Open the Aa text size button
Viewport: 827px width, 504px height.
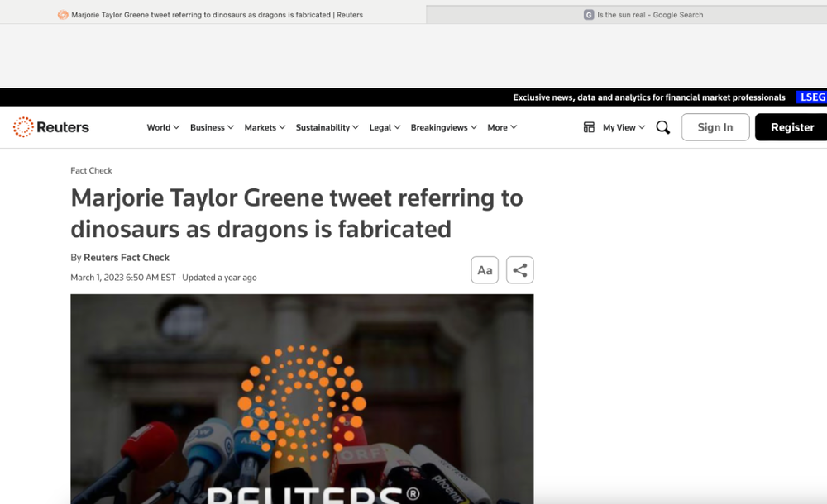[x=485, y=270]
